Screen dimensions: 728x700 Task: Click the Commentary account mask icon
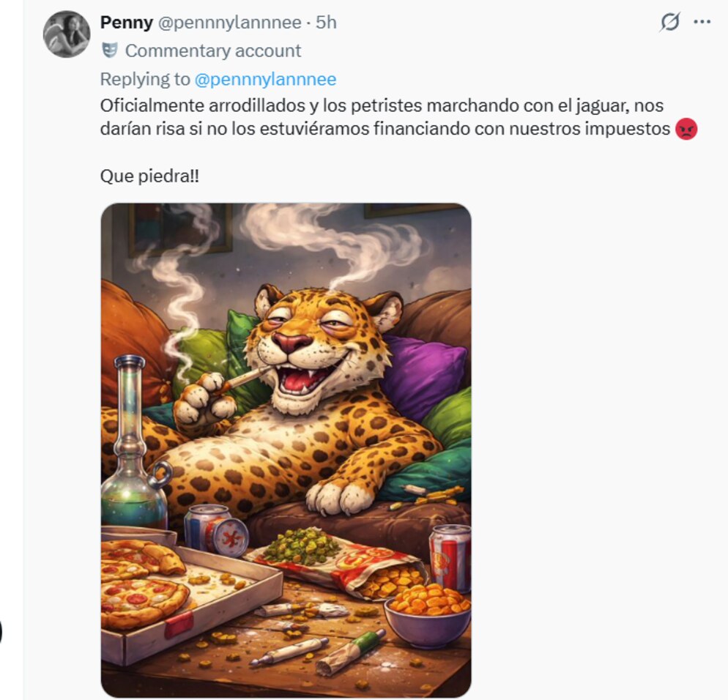pyautogui.click(x=110, y=51)
